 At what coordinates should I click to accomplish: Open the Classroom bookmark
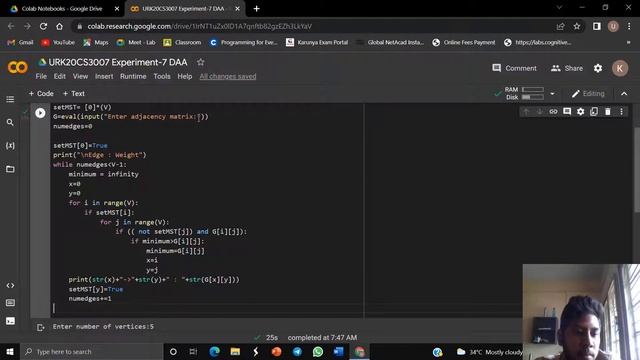182,42
